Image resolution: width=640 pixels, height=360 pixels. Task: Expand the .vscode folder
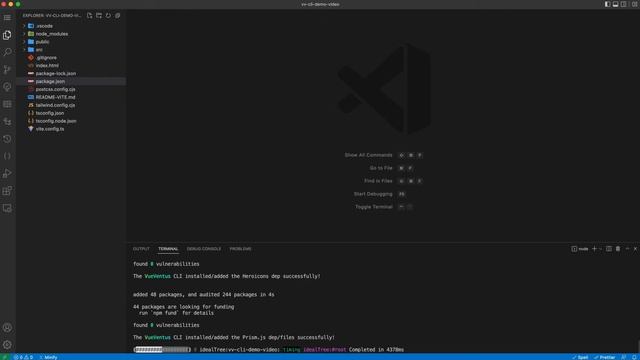pyautogui.click(x=71, y=26)
